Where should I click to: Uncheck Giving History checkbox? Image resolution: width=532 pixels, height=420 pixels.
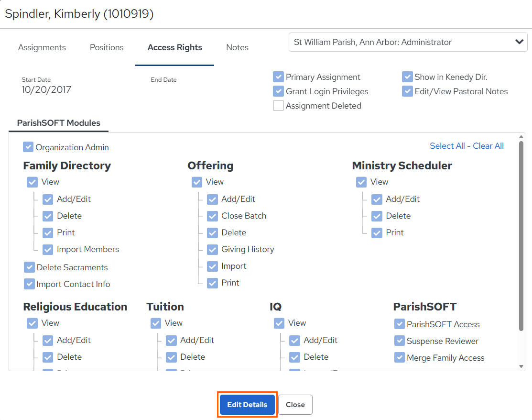(212, 250)
